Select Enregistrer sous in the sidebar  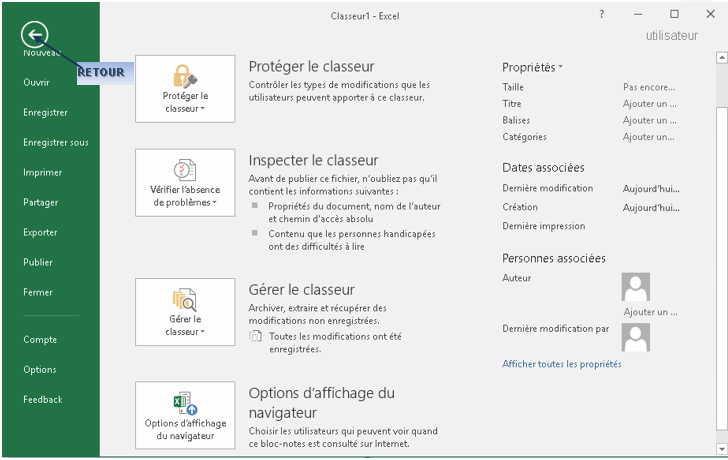(x=56, y=143)
